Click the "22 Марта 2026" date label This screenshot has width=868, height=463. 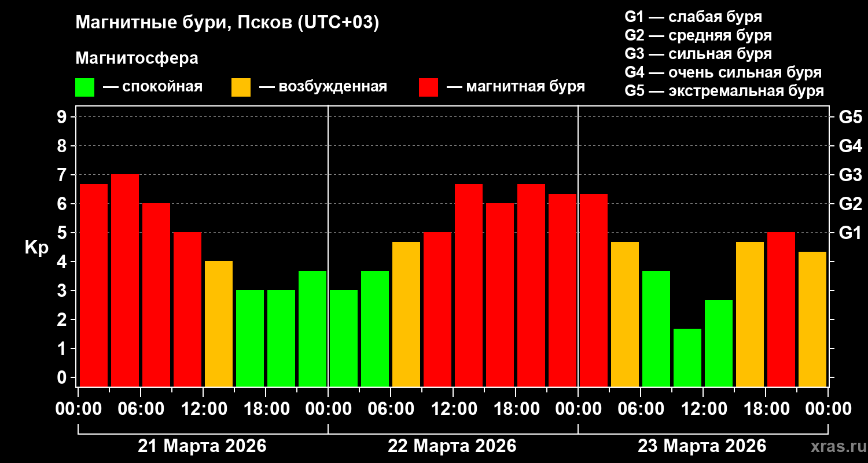coord(452,446)
